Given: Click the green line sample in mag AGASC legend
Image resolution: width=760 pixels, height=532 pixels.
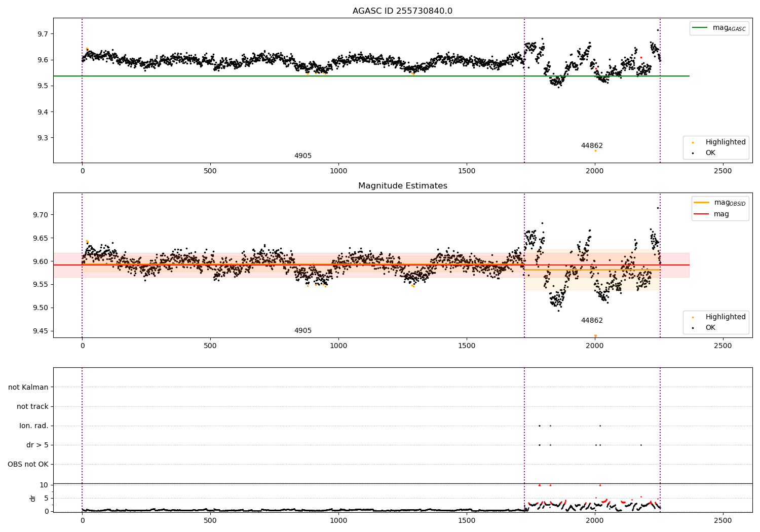Looking at the screenshot, I should pos(700,28).
